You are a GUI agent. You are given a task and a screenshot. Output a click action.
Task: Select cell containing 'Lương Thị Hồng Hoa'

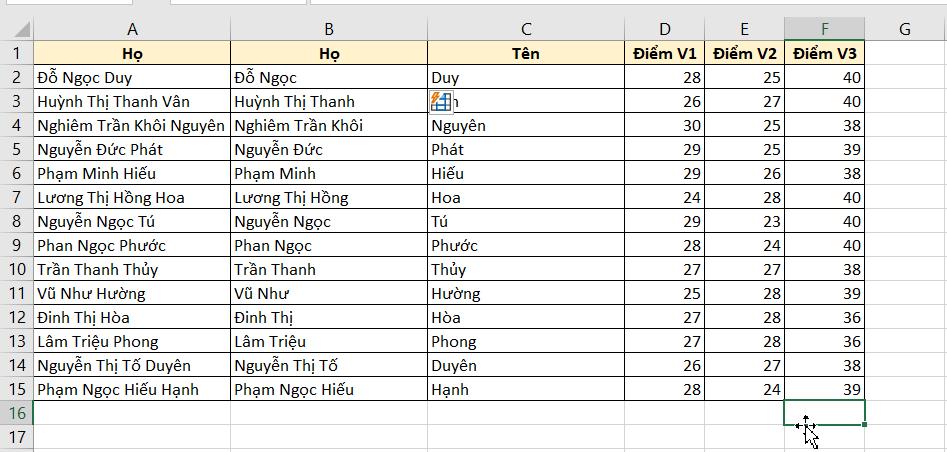132,197
